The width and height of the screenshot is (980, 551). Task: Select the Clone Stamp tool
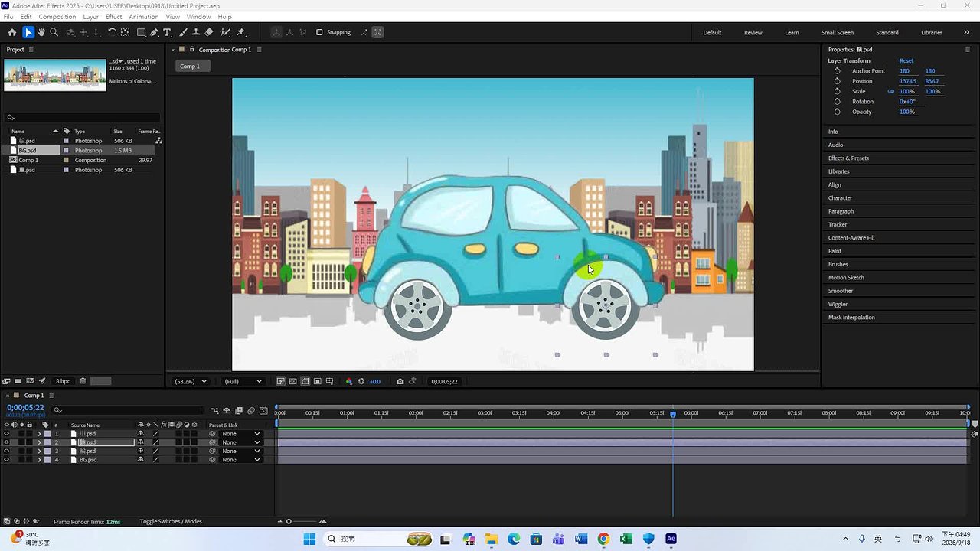tap(196, 32)
